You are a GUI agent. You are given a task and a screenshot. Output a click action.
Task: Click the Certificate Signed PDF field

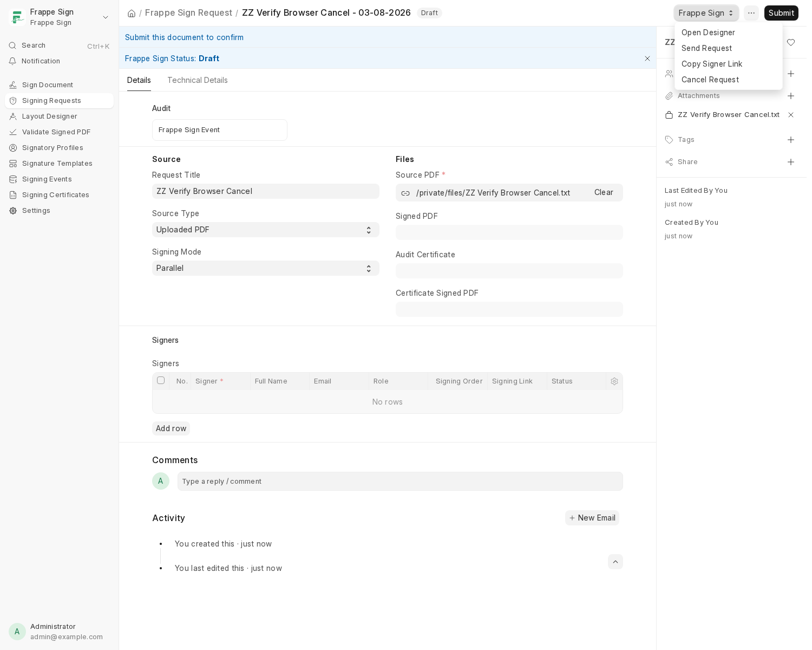click(509, 309)
